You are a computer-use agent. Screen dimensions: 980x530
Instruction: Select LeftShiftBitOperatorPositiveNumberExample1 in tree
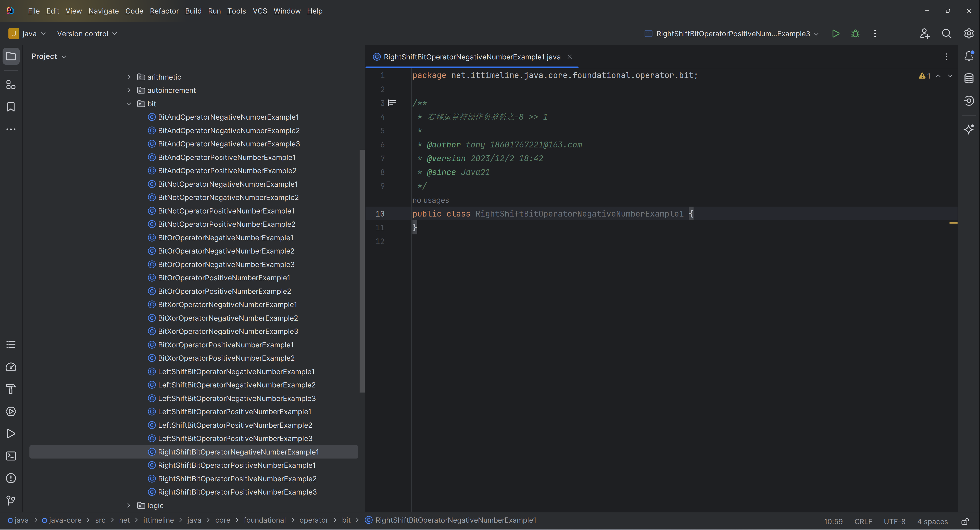click(234, 412)
